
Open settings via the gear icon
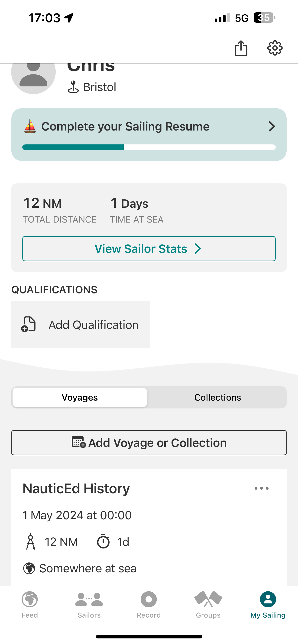coord(275,48)
